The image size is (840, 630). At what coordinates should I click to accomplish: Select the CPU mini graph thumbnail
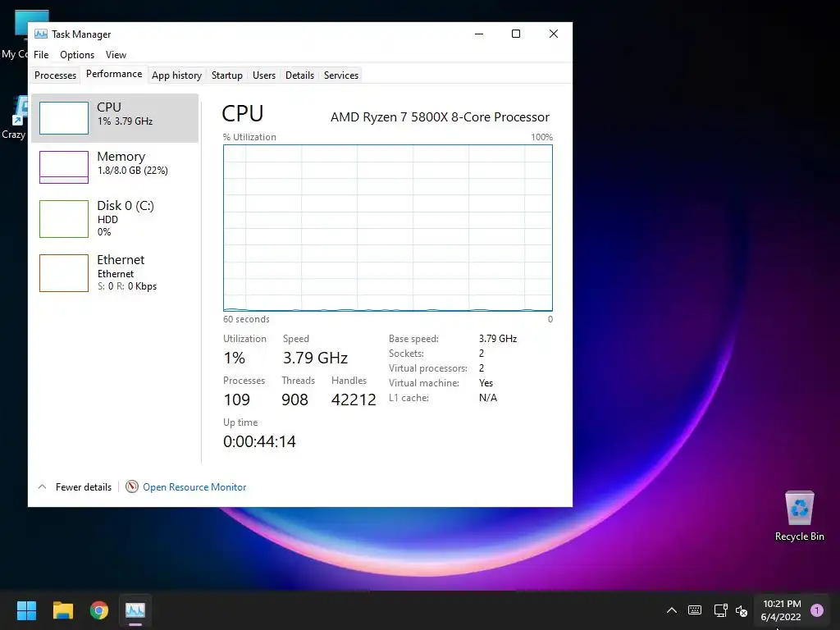click(x=64, y=118)
